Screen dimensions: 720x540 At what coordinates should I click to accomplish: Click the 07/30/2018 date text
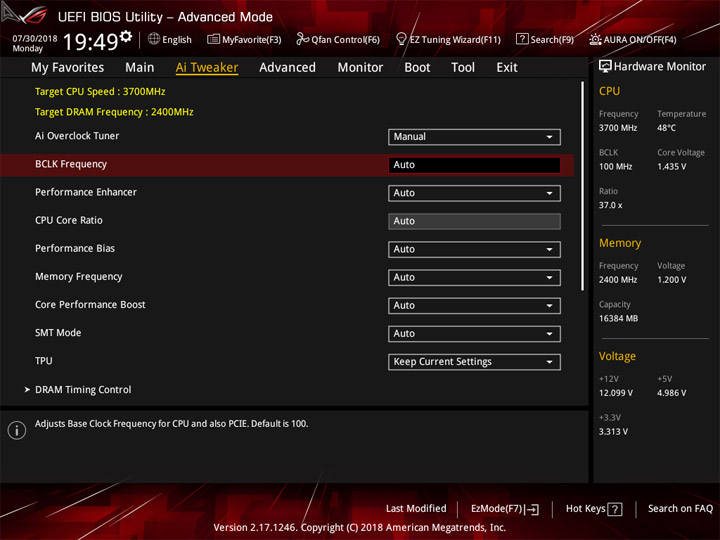pos(35,38)
